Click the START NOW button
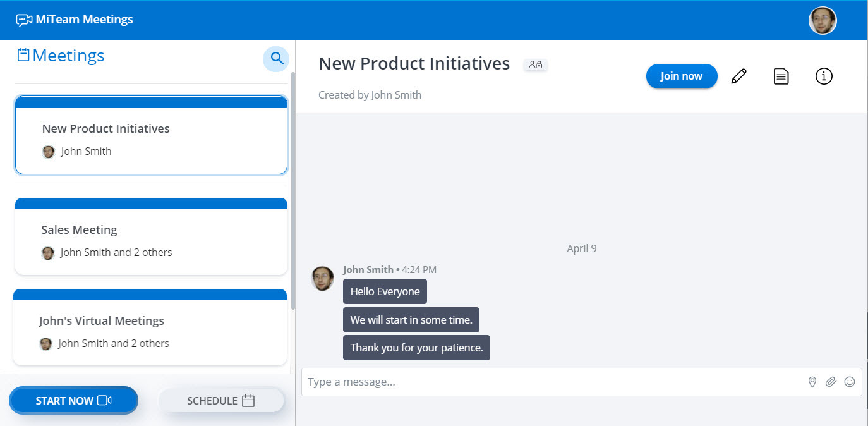Image resolution: width=868 pixels, height=426 pixels. pyautogui.click(x=73, y=401)
